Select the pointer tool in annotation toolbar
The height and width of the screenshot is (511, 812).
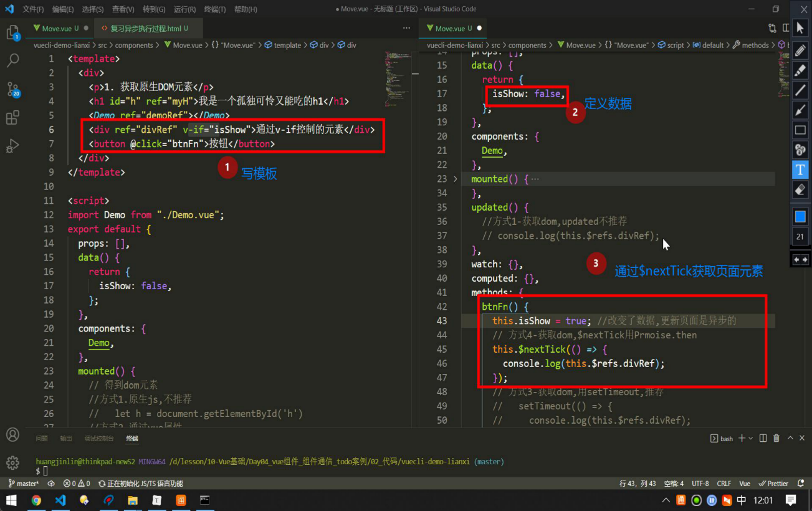801,27
